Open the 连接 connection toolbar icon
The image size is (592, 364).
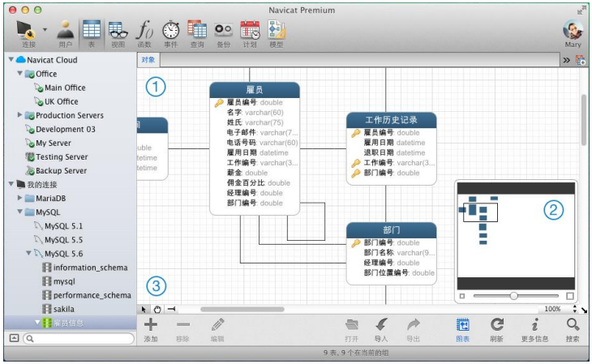click(27, 30)
